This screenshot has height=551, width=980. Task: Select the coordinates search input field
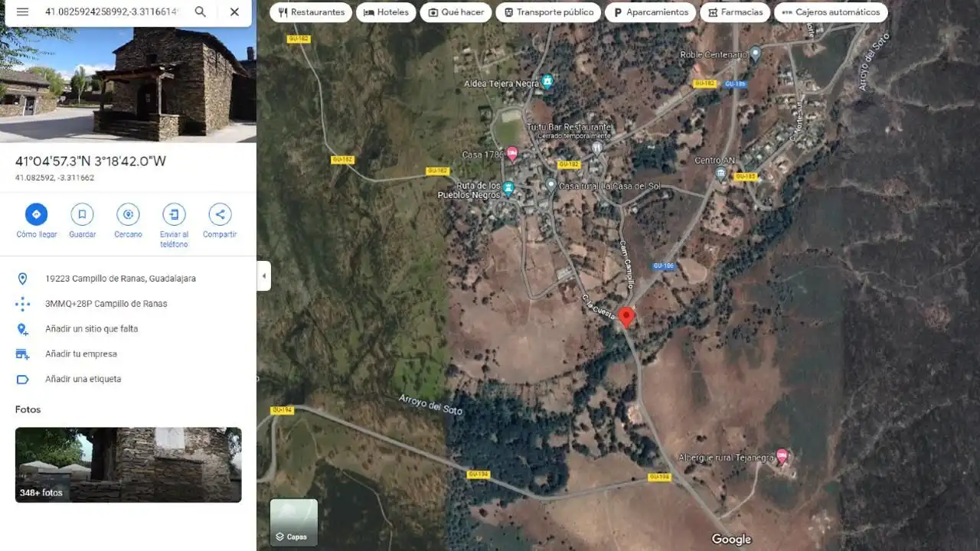[112, 12]
